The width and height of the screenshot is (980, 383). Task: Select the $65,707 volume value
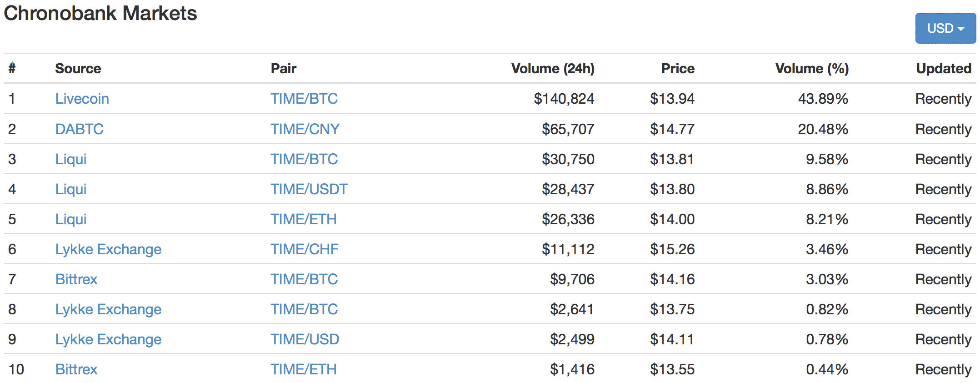point(568,129)
